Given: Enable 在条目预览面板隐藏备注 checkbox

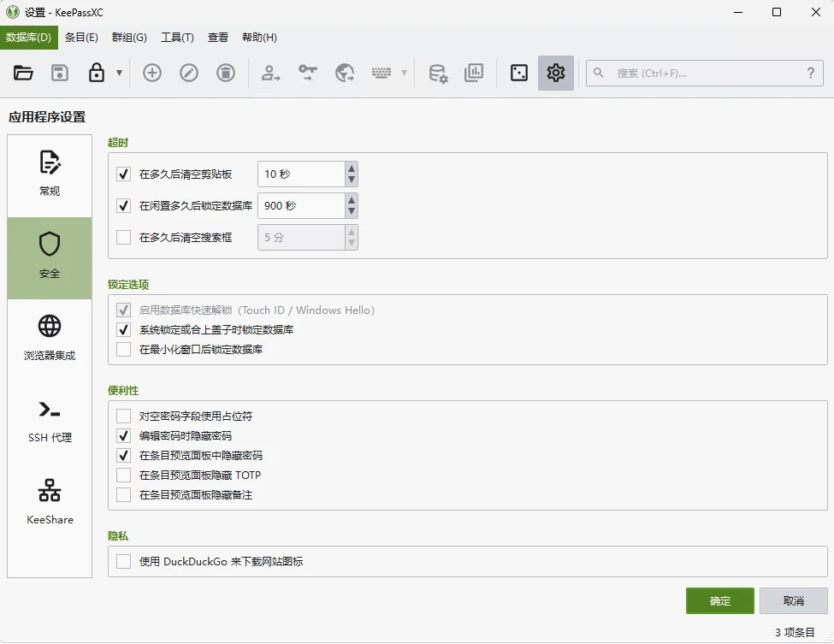Looking at the screenshot, I should coord(123,495).
